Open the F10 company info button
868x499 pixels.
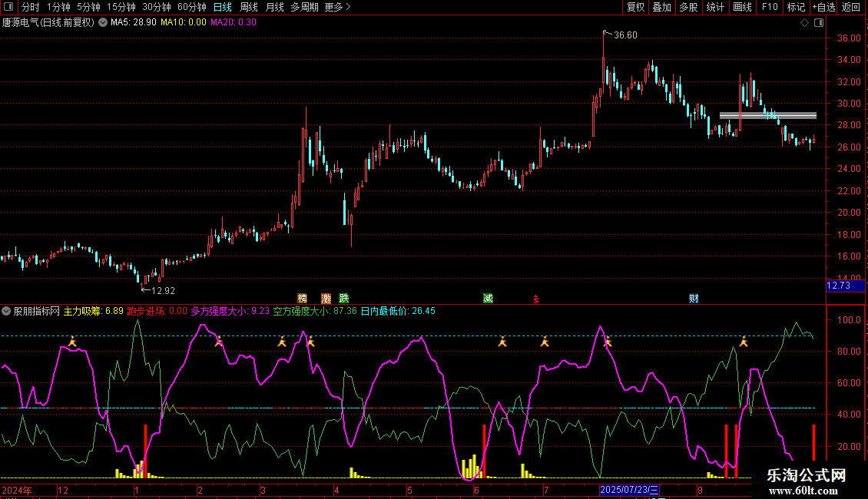point(769,7)
